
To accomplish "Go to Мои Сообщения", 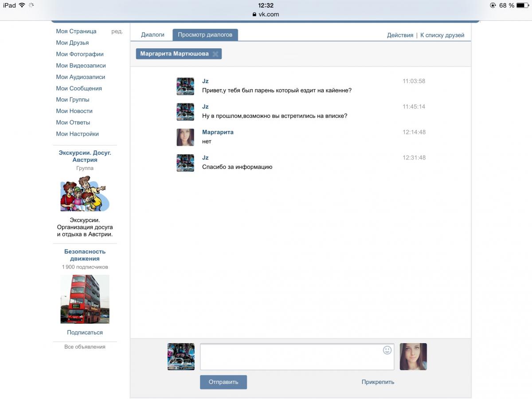I will click(79, 88).
